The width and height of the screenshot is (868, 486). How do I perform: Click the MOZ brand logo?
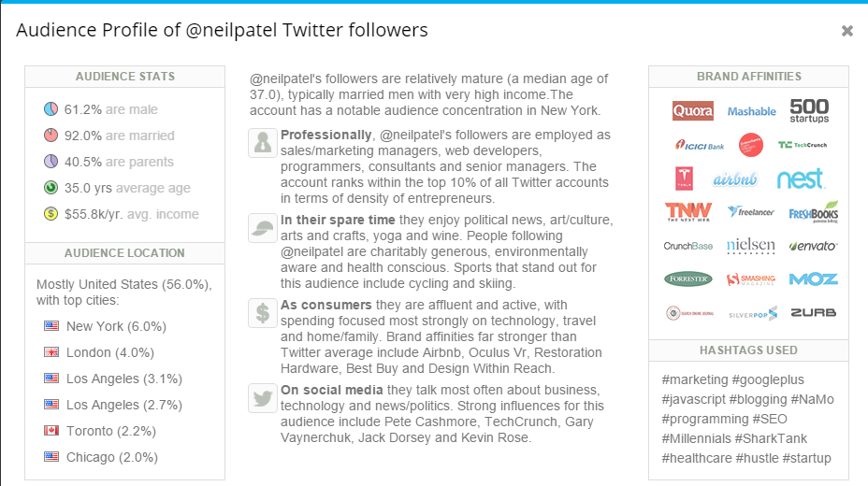[813, 279]
